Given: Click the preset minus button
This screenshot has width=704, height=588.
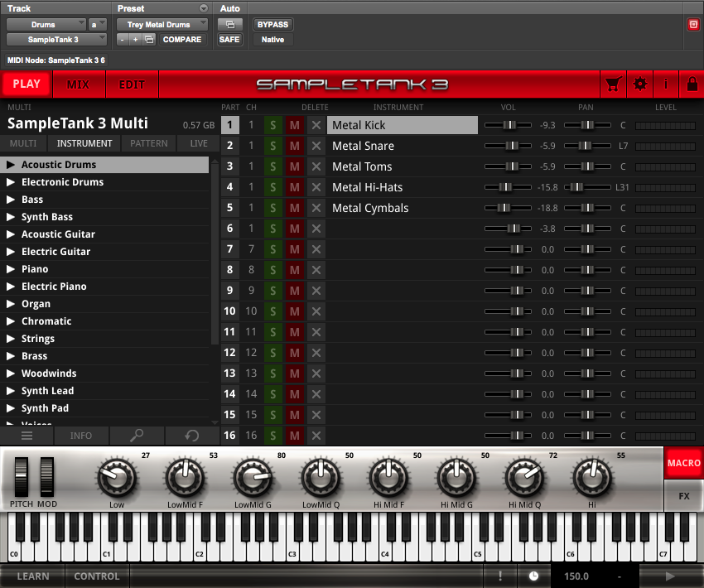Looking at the screenshot, I should [122, 40].
